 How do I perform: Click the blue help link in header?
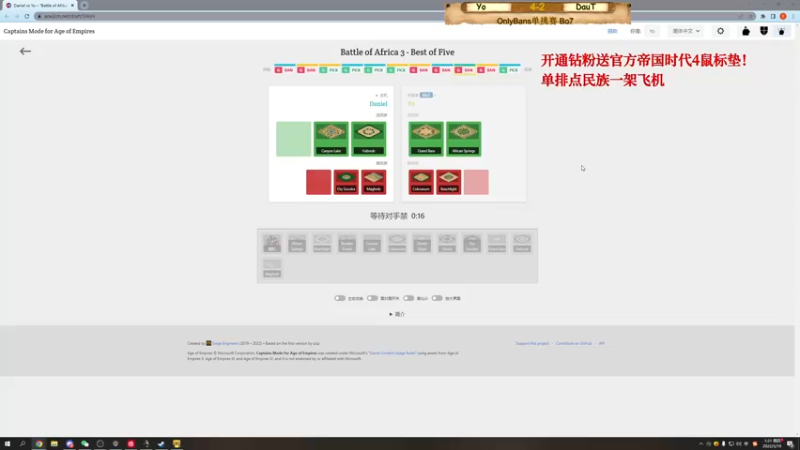coord(612,31)
